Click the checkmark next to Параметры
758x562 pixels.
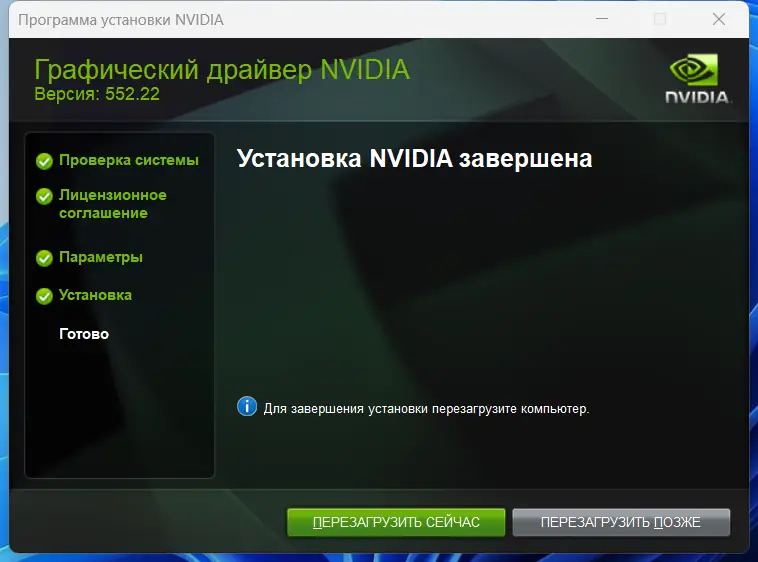[44, 258]
